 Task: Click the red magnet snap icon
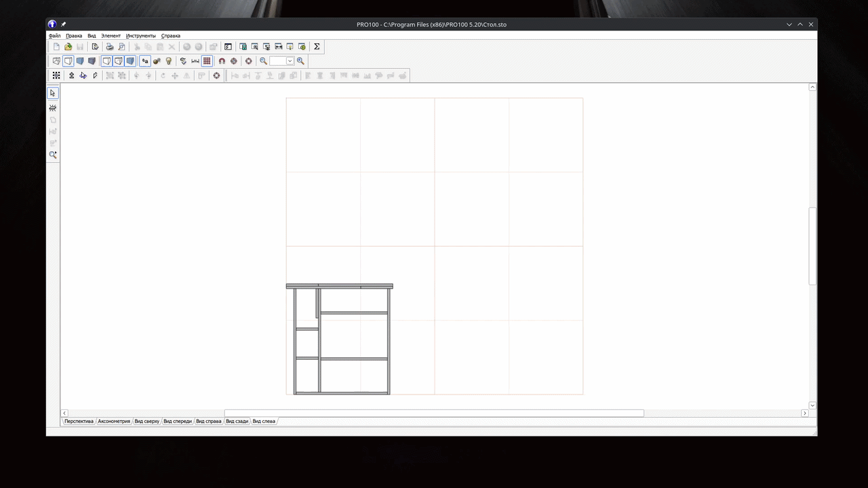pyautogui.click(x=222, y=61)
